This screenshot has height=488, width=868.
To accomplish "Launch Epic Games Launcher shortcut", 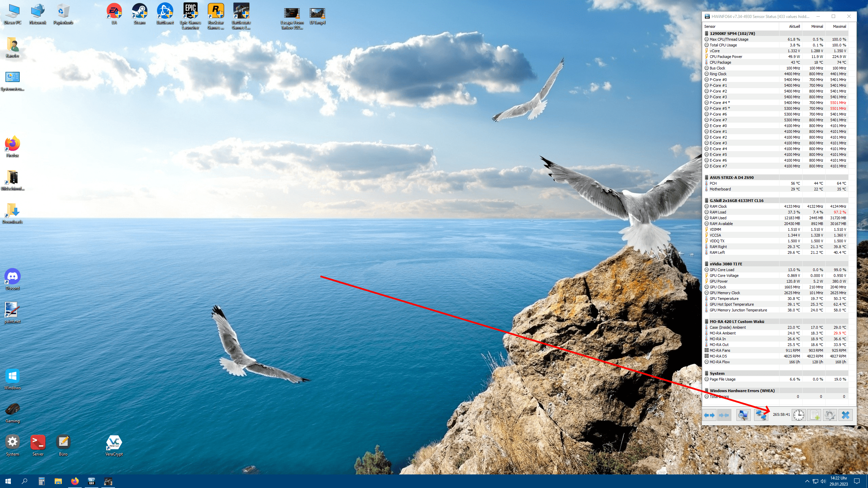I will [190, 16].
